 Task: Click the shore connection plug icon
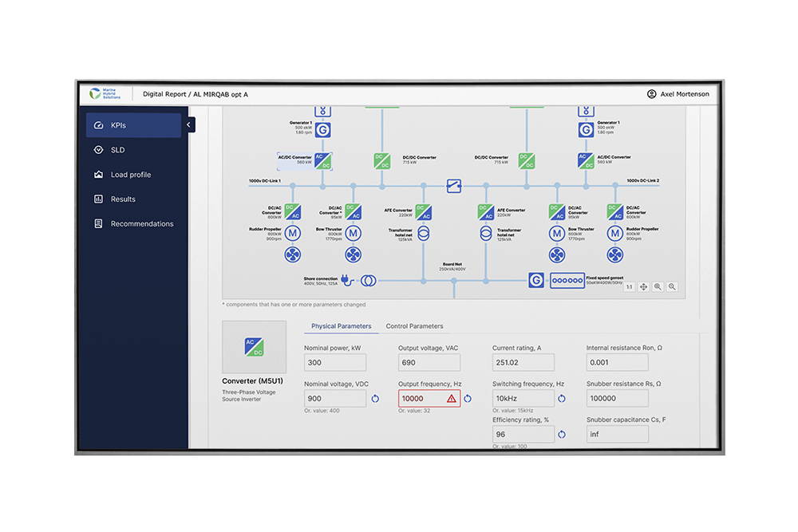pyautogui.click(x=346, y=280)
